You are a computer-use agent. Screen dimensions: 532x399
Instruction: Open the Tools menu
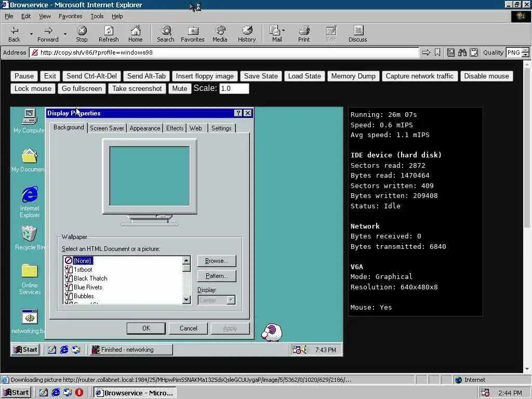coord(97,16)
